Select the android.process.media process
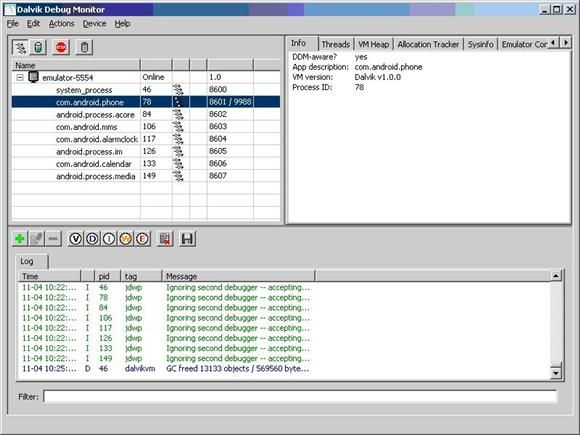This screenshot has height=435, width=580. click(146, 176)
